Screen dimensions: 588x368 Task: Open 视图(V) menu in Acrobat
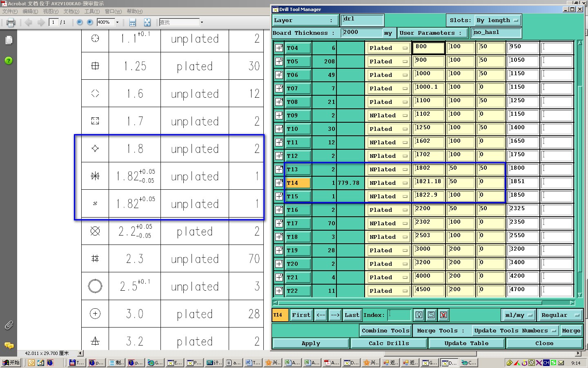[51, 11]
